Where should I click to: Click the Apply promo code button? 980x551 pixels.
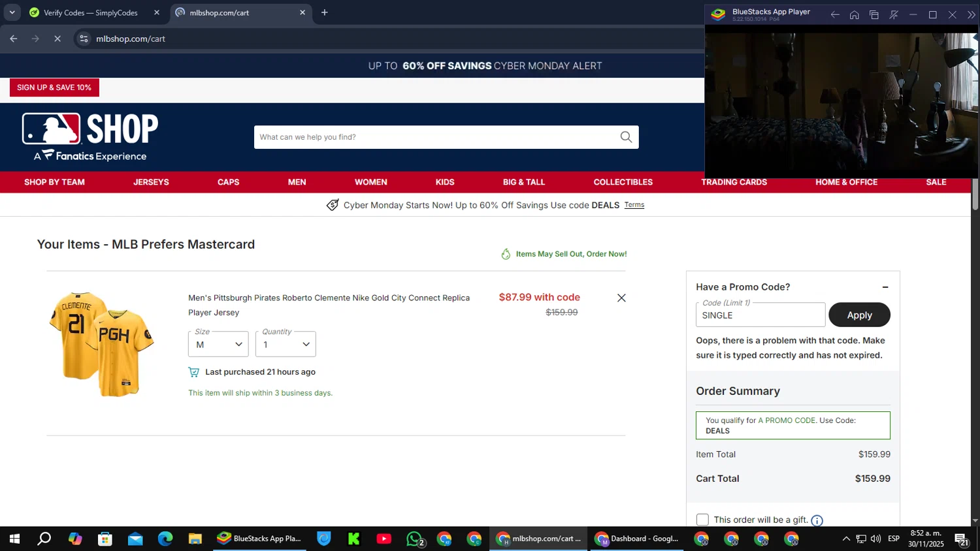(859, 315)
